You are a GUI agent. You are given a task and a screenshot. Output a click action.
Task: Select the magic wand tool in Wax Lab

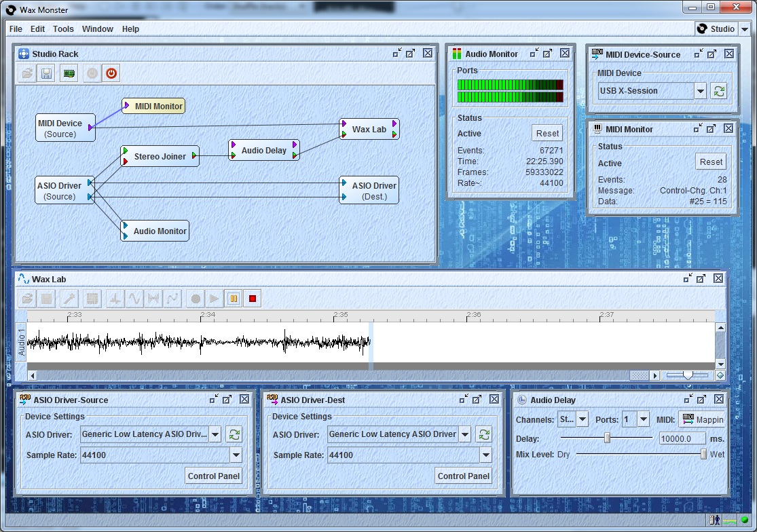click(69, 298)
